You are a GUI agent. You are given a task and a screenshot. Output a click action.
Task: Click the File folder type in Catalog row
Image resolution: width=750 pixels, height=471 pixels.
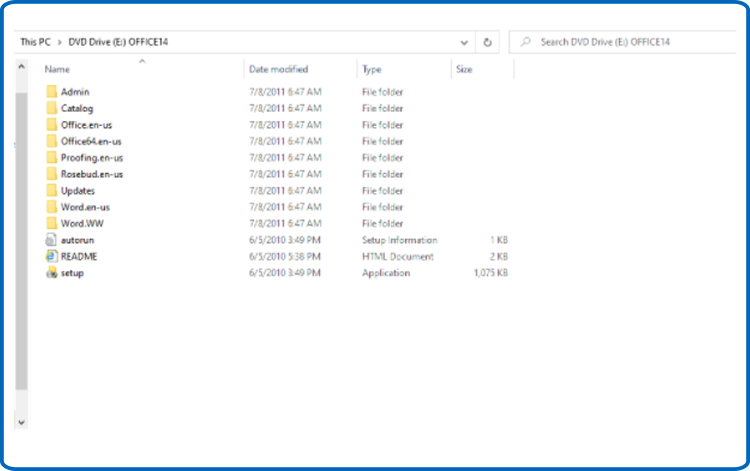[x=383, y=109]
